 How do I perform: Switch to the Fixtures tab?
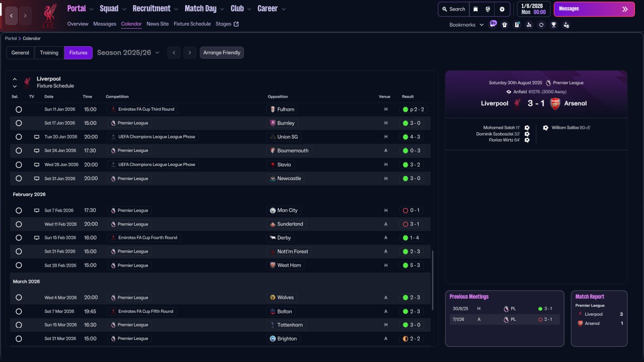tap(78, 53)
